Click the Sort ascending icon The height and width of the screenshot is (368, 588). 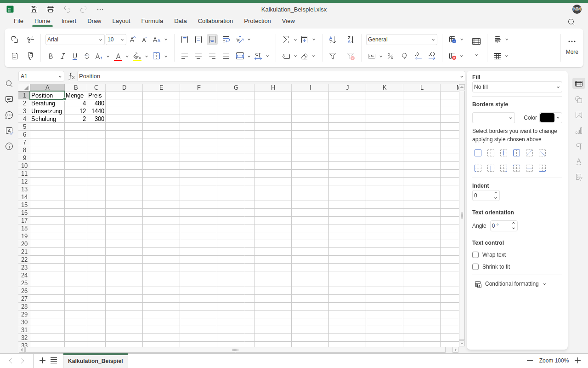click(x=333, y=40)
